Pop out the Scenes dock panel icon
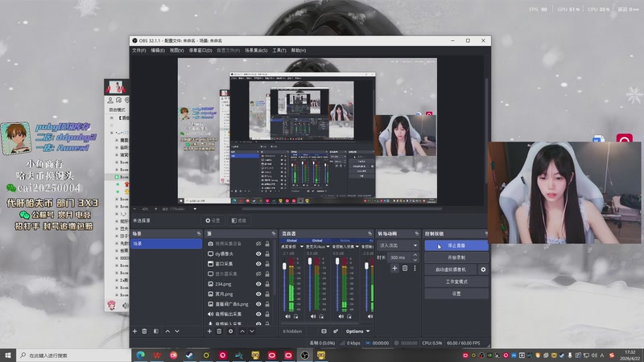Screen dimensions: 644x362 [x=199, y=233]
